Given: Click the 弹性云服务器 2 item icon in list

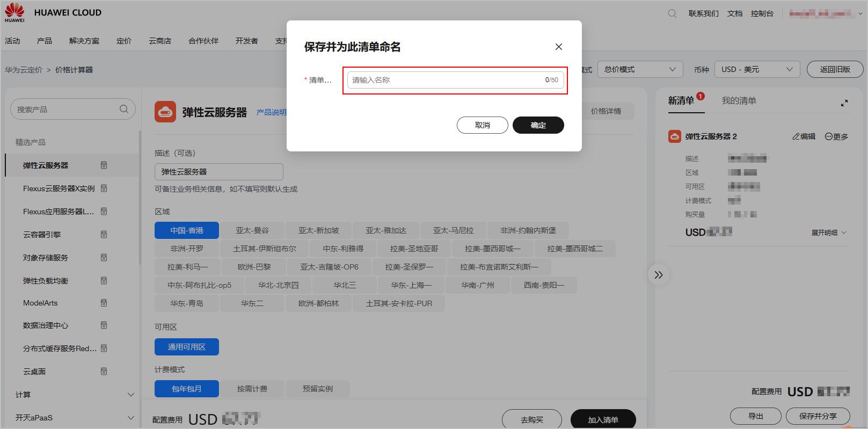Looking at the screenshot, I should (675, 136).
